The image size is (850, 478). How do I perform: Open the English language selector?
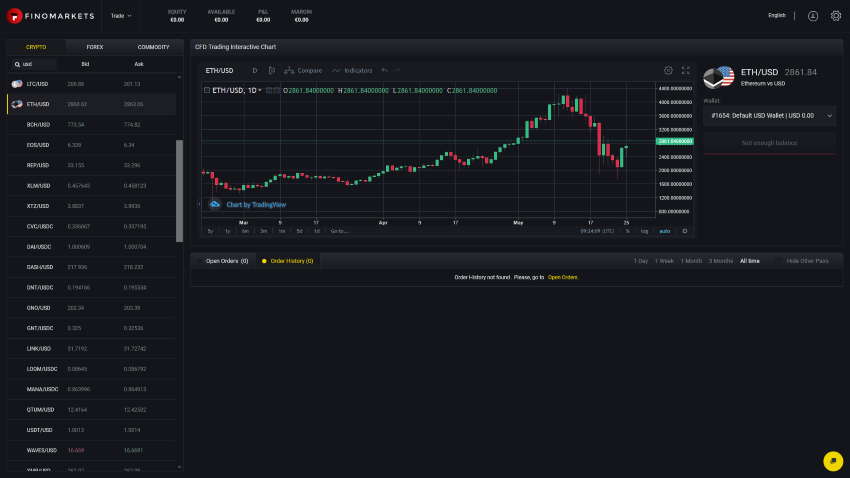777,16
